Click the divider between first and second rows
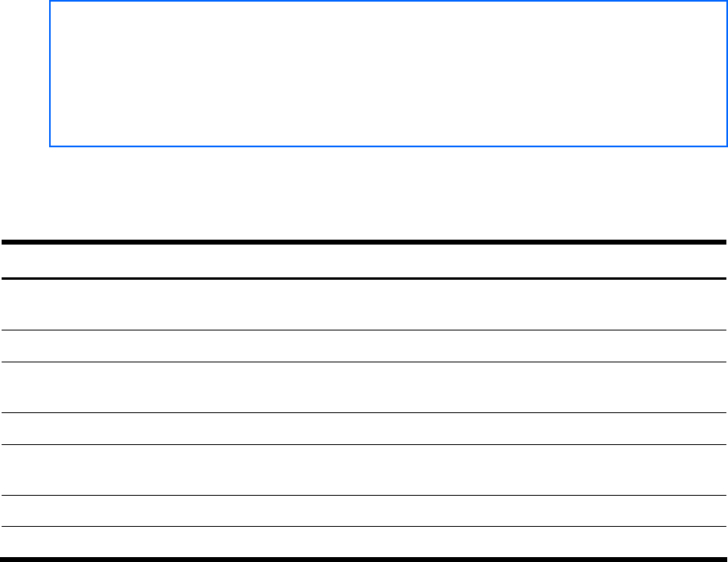 click(364, 330)
